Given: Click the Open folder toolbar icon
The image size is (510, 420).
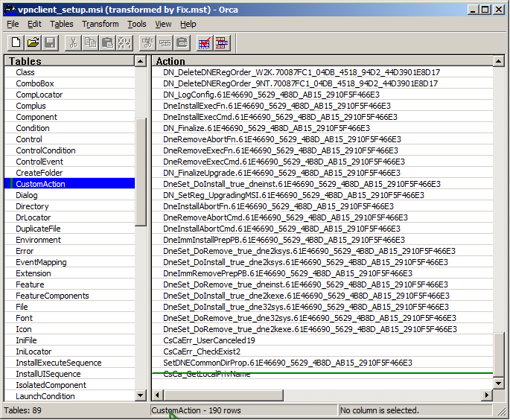Looking at the screenshot, I should pos(33,42).
